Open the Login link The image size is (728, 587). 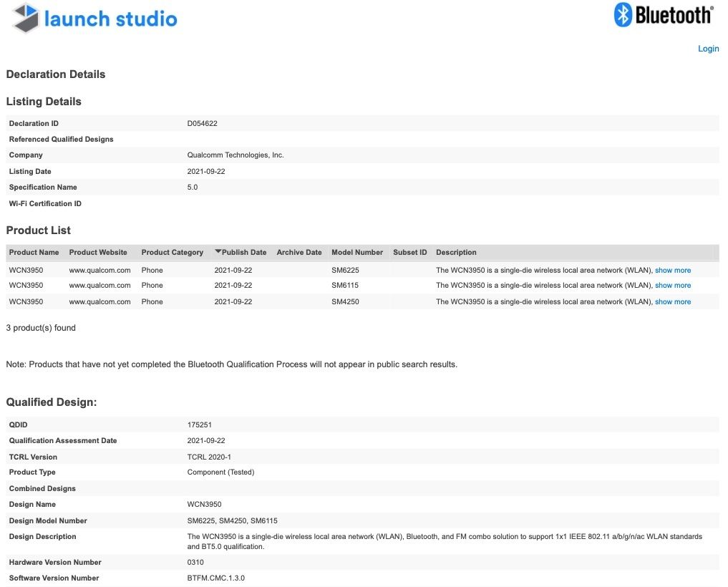point(708,48)
